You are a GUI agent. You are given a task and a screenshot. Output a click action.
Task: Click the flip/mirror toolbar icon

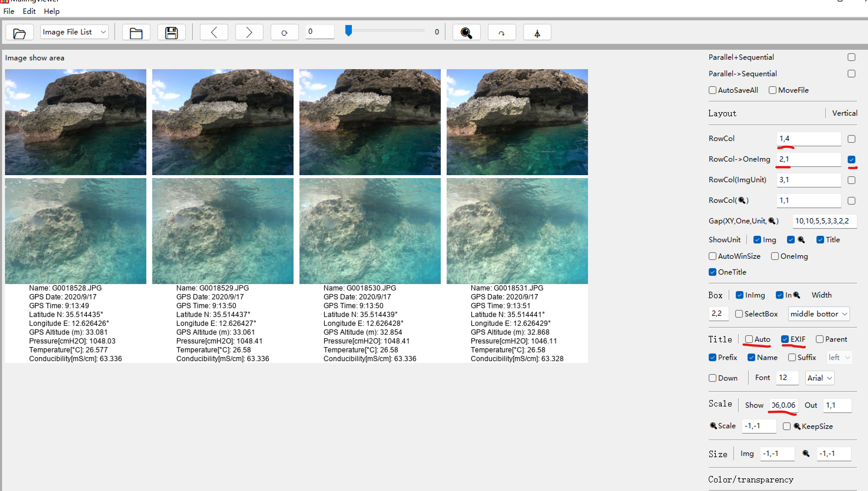point(537,32)
